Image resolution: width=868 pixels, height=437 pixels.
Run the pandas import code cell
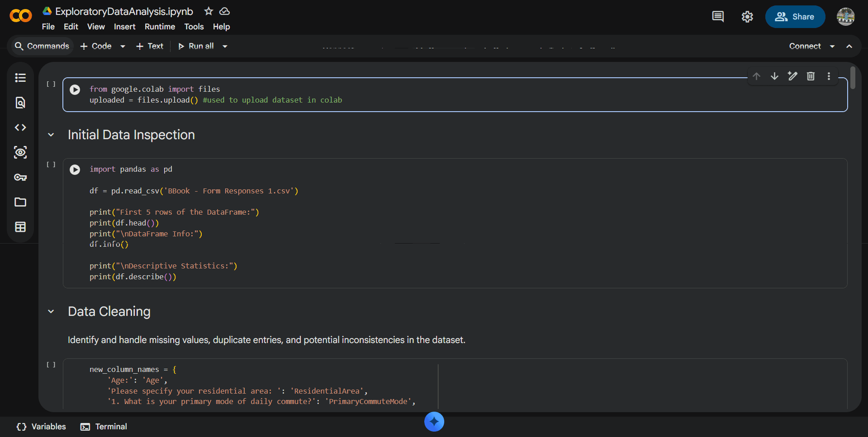[75, 169]
